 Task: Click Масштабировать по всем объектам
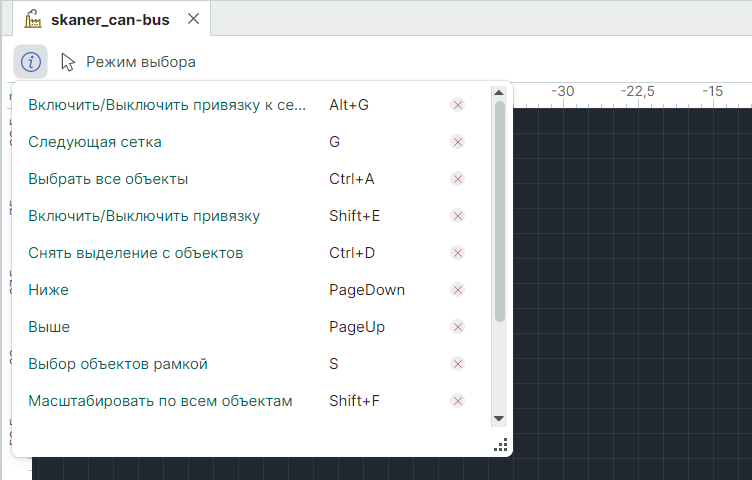coord(160,401)
